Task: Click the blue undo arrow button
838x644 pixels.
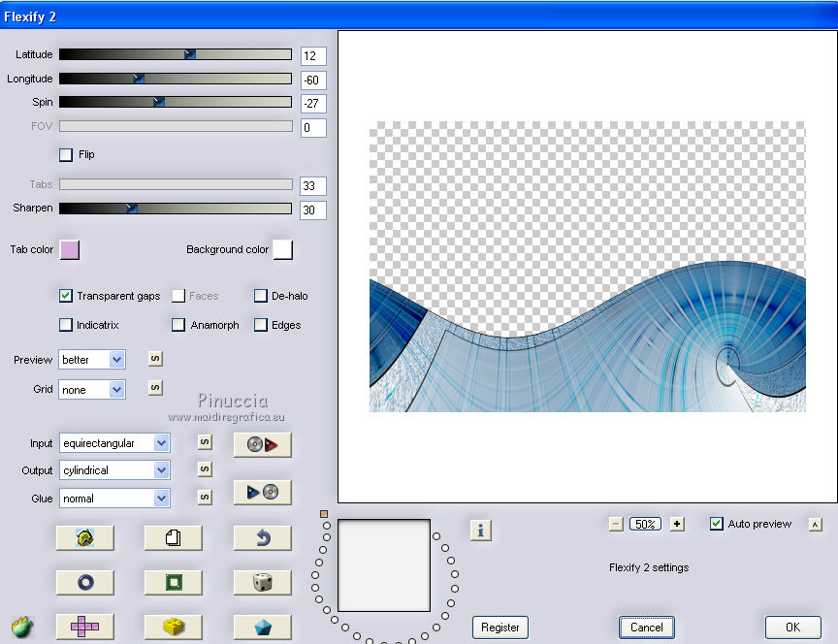Action: [263, 537]
